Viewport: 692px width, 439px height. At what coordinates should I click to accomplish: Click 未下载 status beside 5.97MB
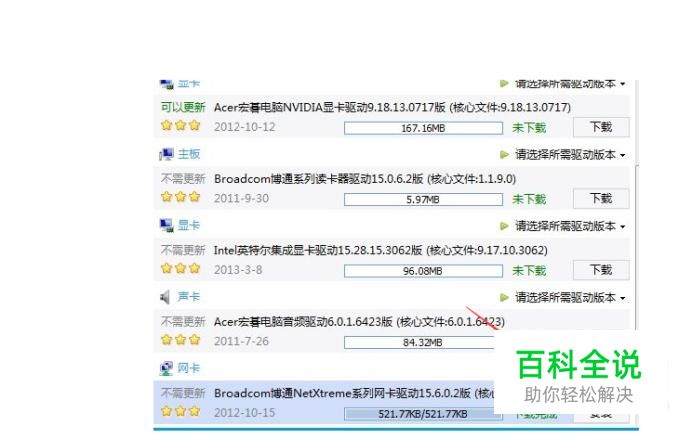529,199
